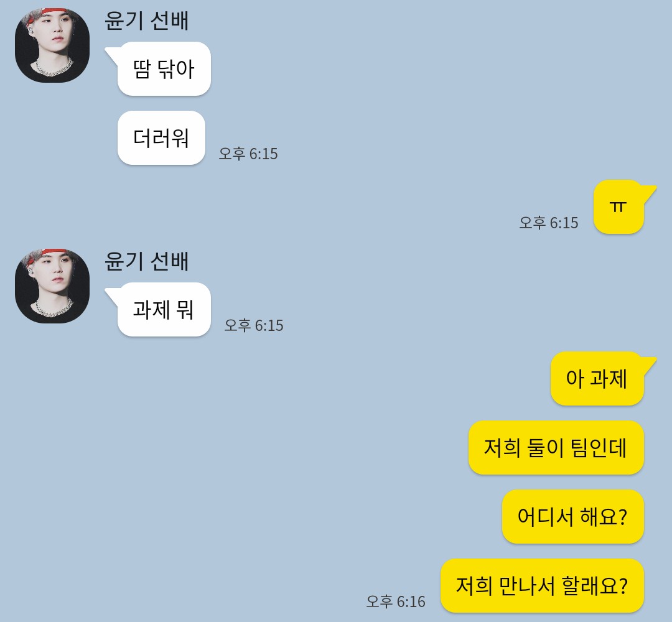Open 윤기 선배's profile photo beside 과제 뭐
672x622 pixels.
(x=52, y=285)
